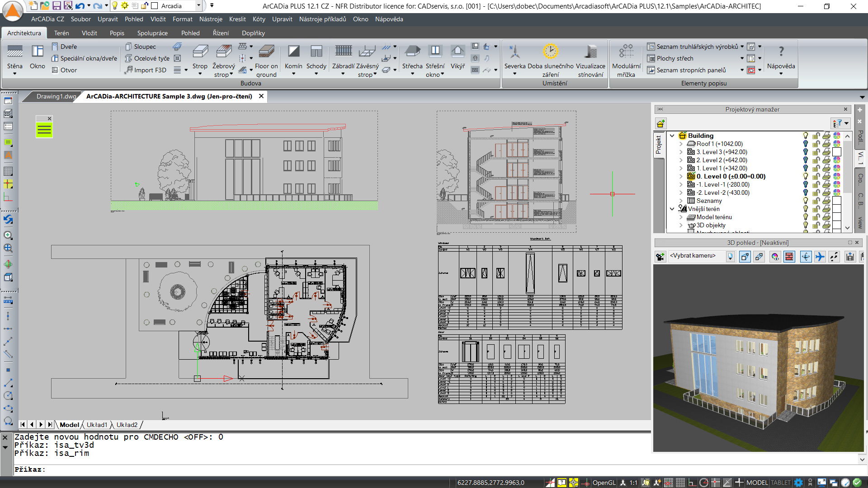Click the Příkaz command input line

pos(332,469)
